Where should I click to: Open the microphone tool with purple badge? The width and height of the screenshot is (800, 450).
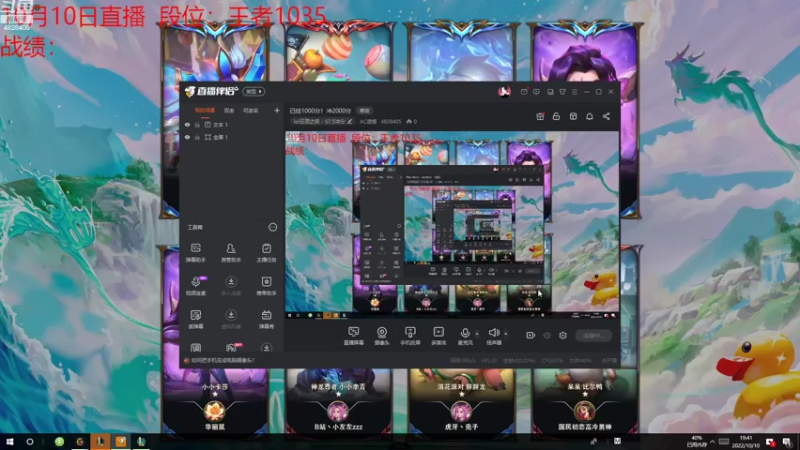click(195, 286)
